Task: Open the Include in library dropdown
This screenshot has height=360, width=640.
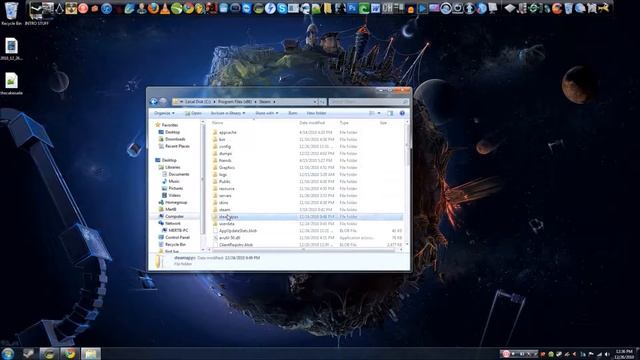Action: pos(228,113)
